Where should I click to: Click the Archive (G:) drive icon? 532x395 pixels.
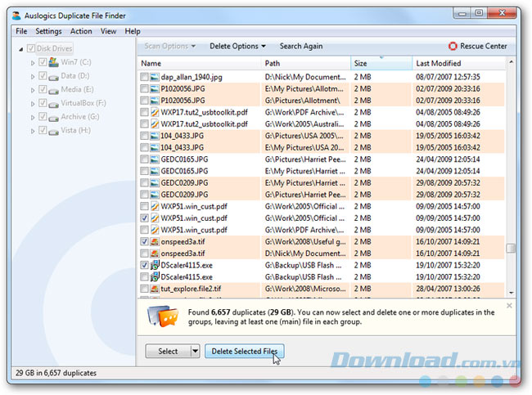point(53,119)
